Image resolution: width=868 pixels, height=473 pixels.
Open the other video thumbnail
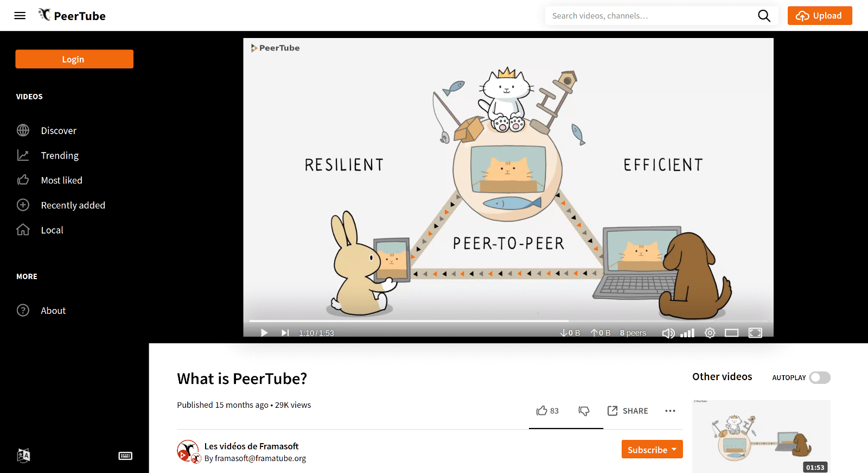click(761, 437)
